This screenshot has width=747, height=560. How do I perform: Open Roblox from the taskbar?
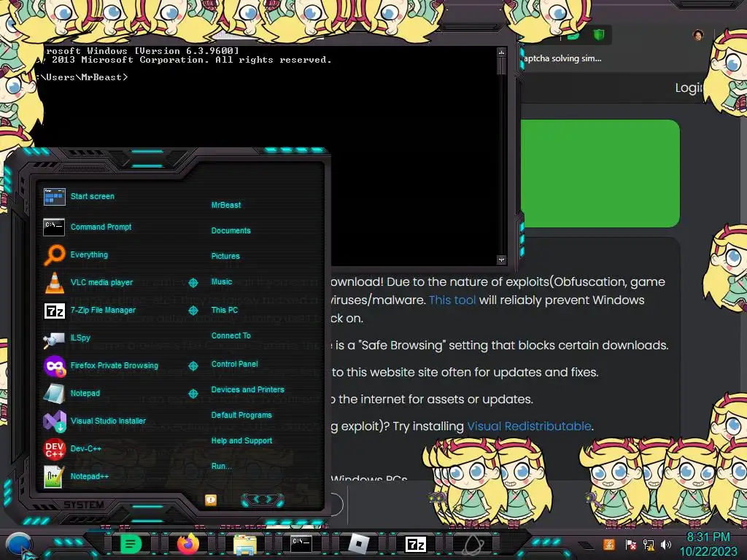pyautogui.click(x=359, y=544)
